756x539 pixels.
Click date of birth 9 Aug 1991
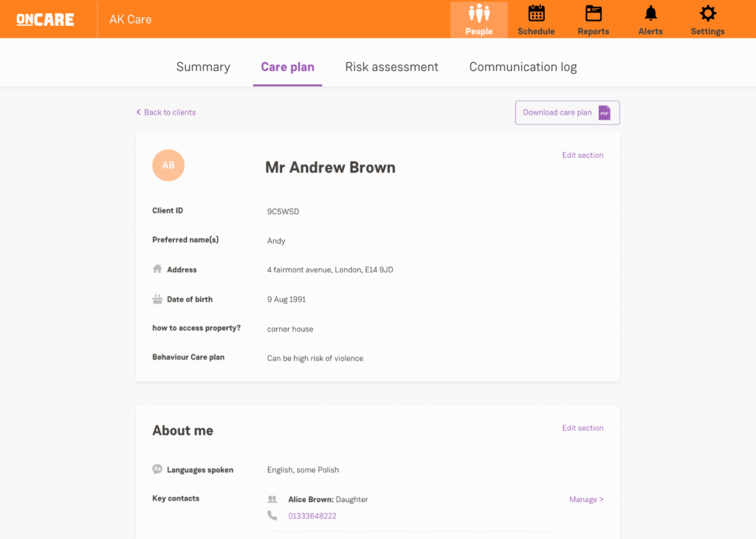(286, 299)
